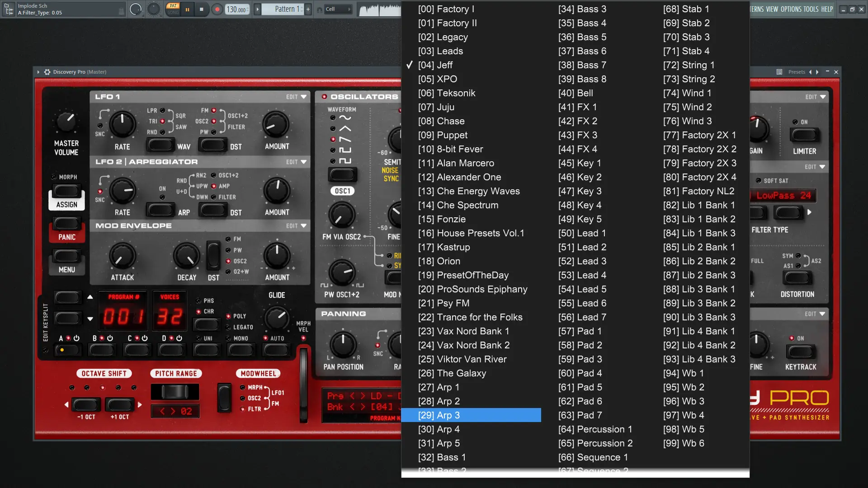Toggle PAT/SONG mode switch
This screenshot has width=868, height=488.
click(173, 9)
